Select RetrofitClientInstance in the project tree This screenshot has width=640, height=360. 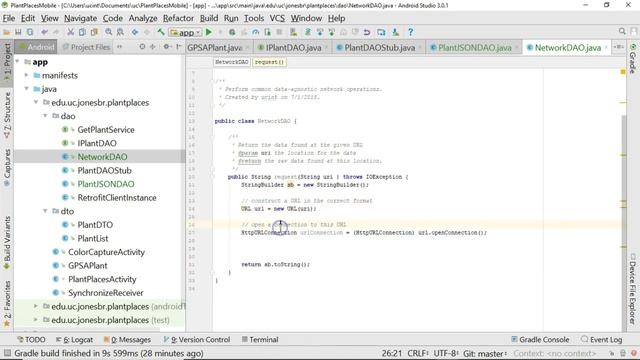tap(117, 198)
